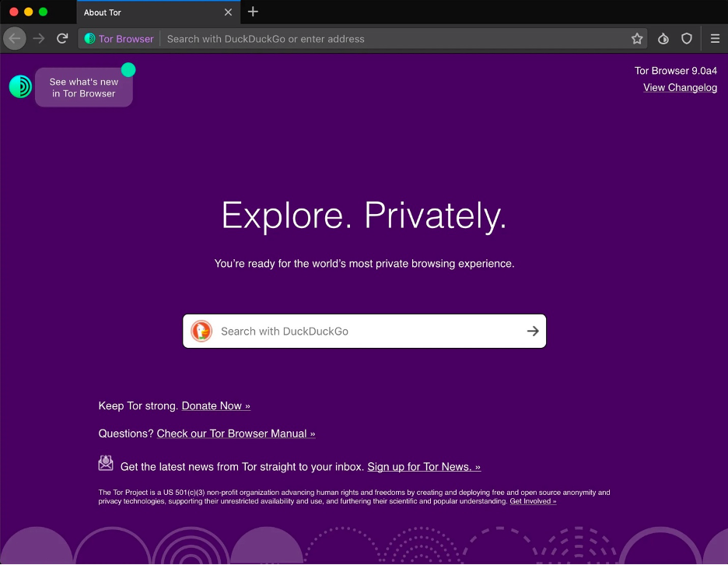
Task: Open a new tab with the plus button
Action: coord(253,12)
